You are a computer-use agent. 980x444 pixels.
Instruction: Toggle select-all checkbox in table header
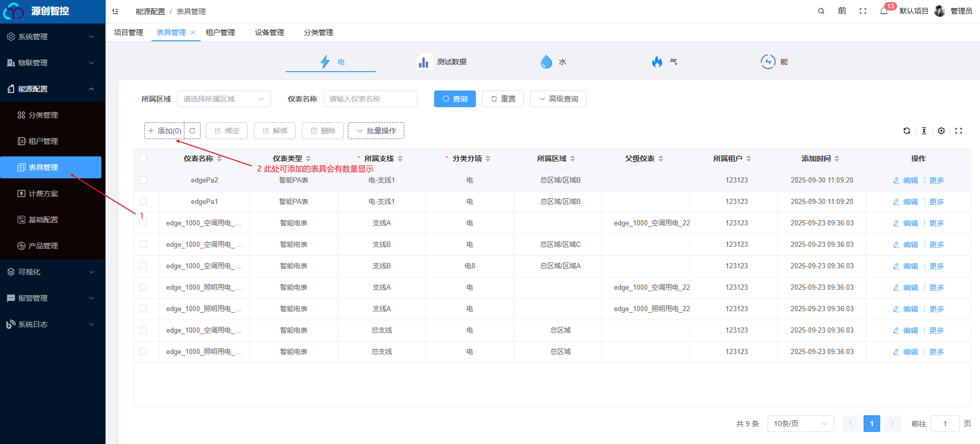(x=143, y=158)
